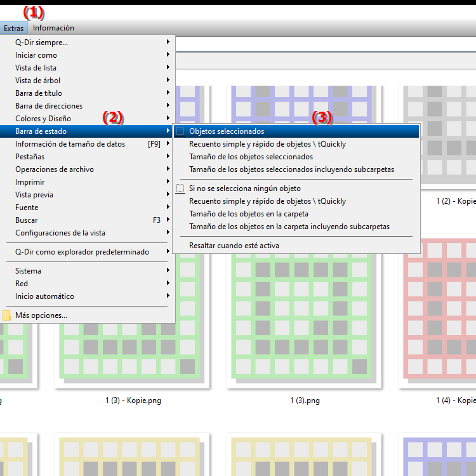Image resolution: width=476 pixels, height=476 pixels.
Task: Open Colores y Diseño submenu
Action: (x=88, y=119)
